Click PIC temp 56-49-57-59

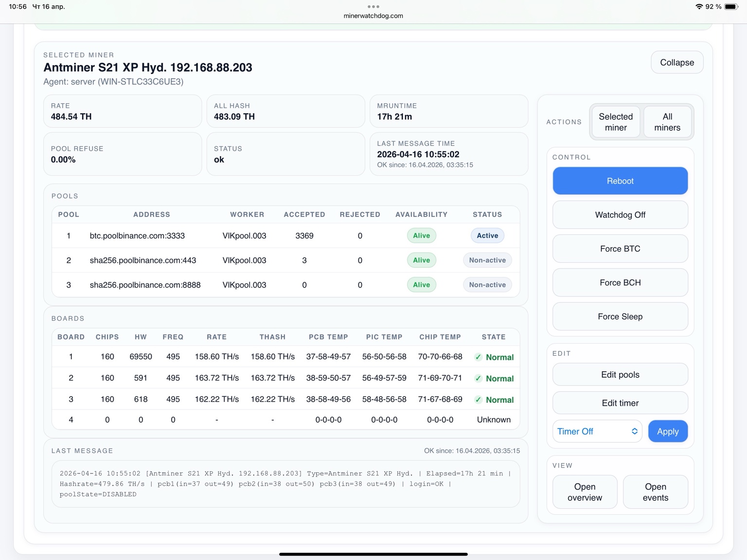[384, 378]
